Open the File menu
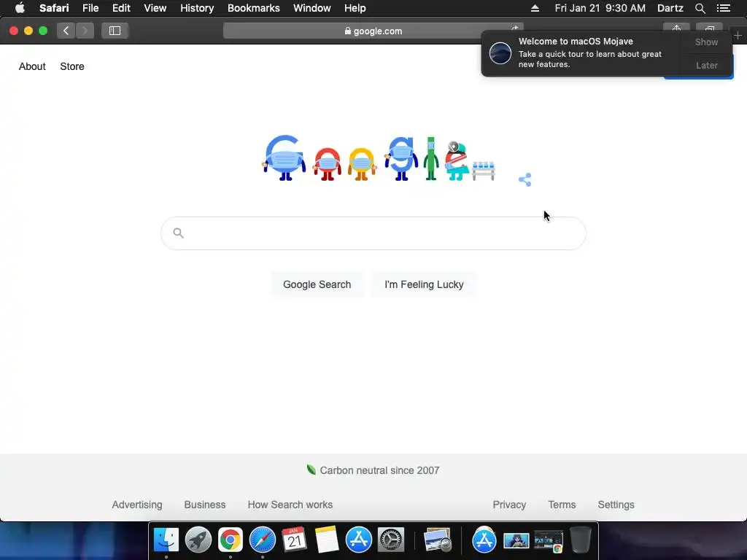This screenshot has width=747, height=560. click(90, 8)
